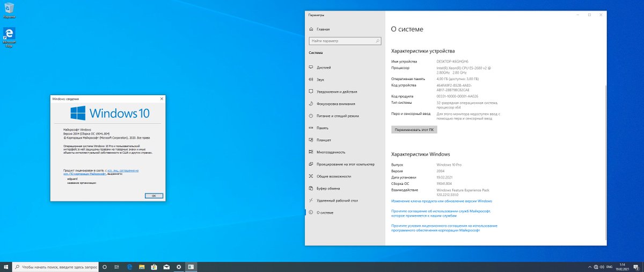Open Буфер обмена clipboard settings
Viewport: 644px width, 272px height.
pyautogui.click(x=328, y=188)
